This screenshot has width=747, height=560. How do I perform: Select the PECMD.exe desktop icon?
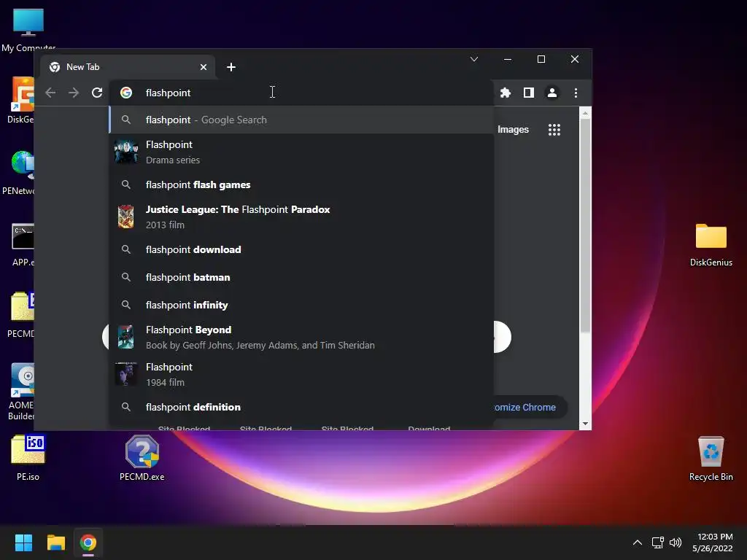(142, 458)
